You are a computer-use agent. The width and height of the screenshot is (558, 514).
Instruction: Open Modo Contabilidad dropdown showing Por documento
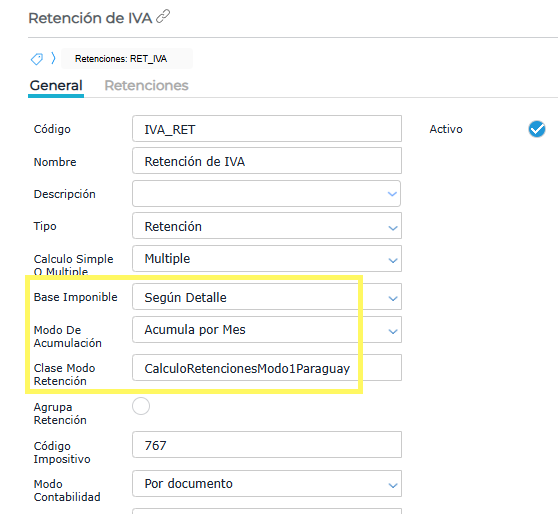[267, 483]
